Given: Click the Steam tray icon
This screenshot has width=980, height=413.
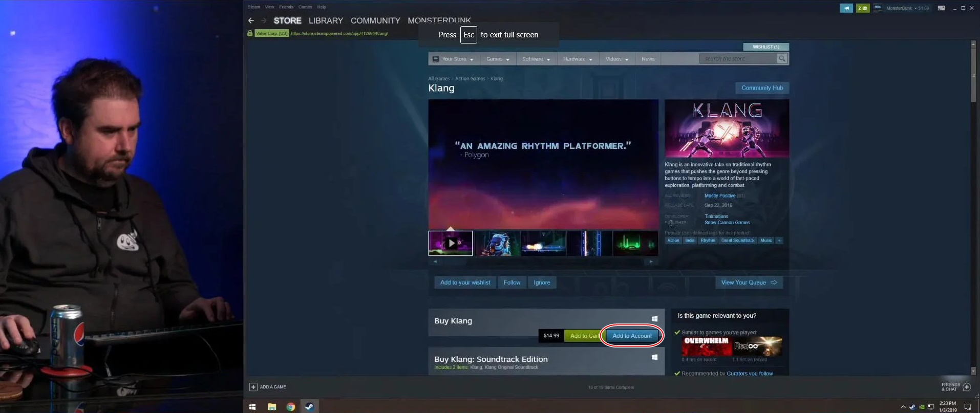Looking at the screenshot, I should pyautogui.click(x=912, y=407).
